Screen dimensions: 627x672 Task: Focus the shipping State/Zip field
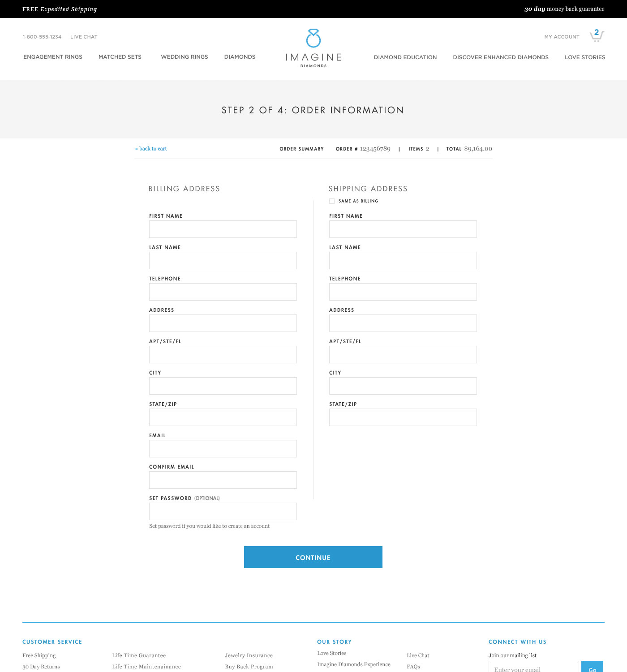point(403,417)
